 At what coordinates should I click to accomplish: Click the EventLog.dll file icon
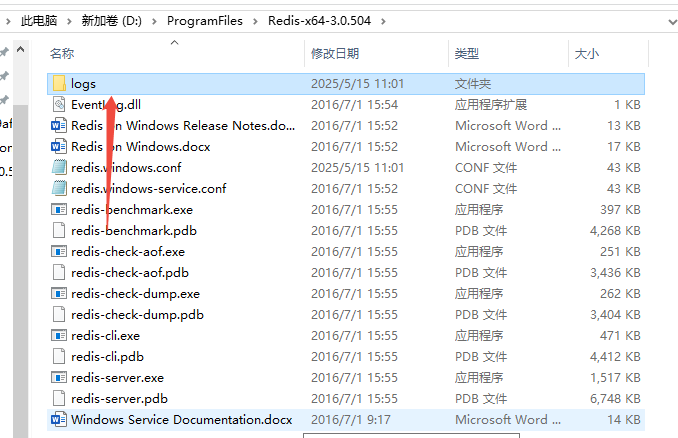click(x=59, y=104)
